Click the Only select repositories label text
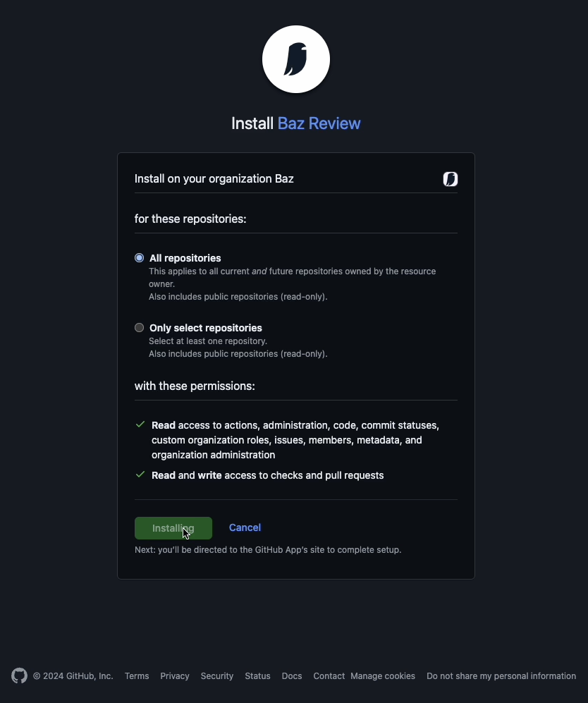The image size is (588, 703). click(206, 328)
